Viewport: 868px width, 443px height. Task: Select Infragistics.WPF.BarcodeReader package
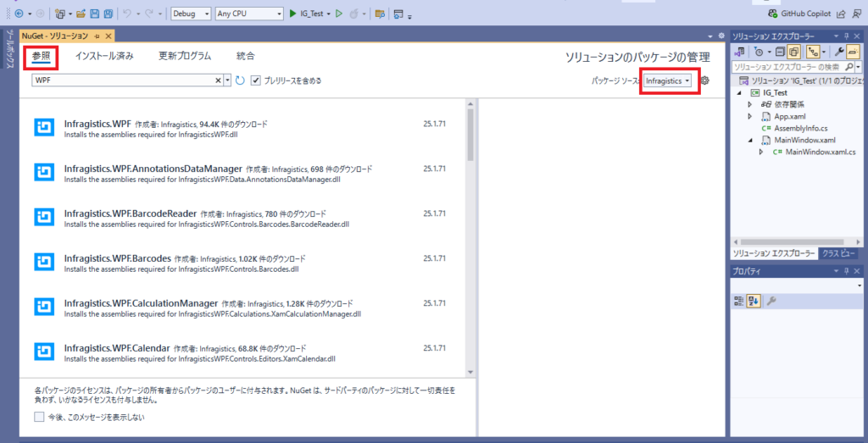pyautogui.click(x=243, y=218)
